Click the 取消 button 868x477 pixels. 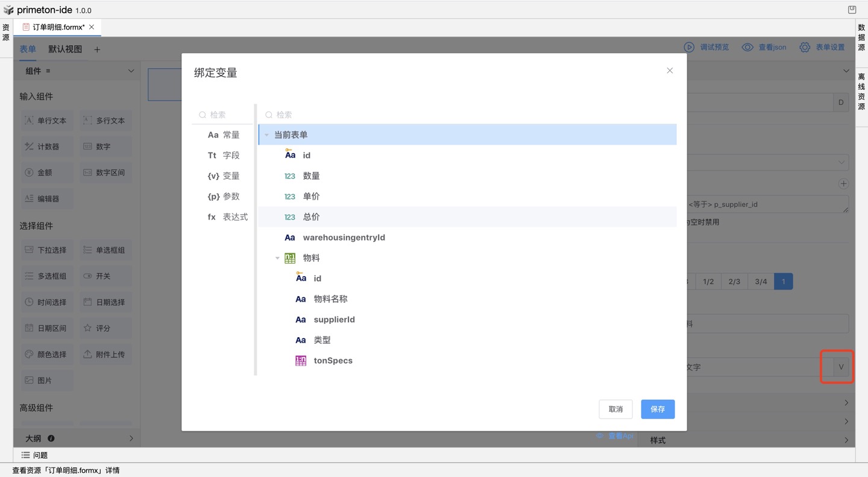click(x=615, y=409)
